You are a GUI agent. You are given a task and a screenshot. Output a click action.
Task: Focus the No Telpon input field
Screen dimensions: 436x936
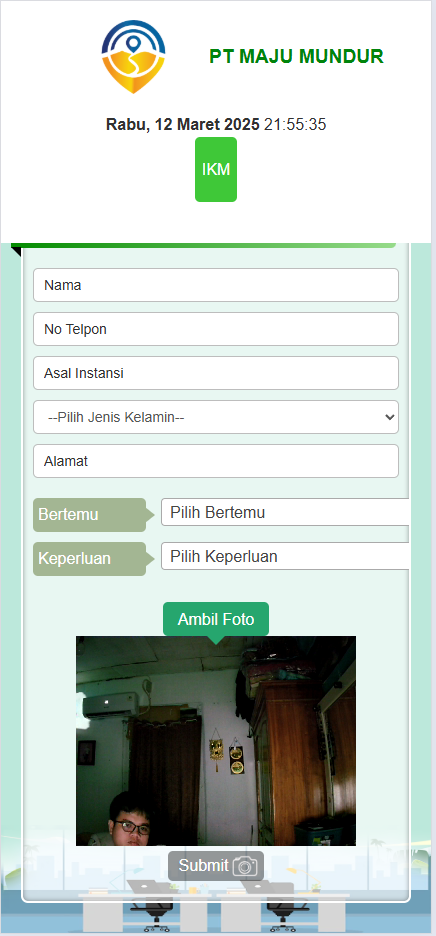(216, 329)
